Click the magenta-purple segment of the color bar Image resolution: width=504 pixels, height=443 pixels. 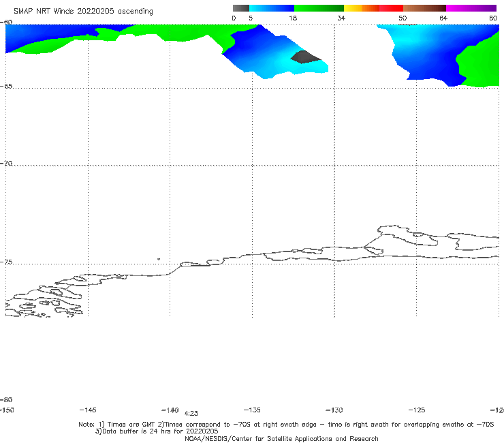coord(471,8)
